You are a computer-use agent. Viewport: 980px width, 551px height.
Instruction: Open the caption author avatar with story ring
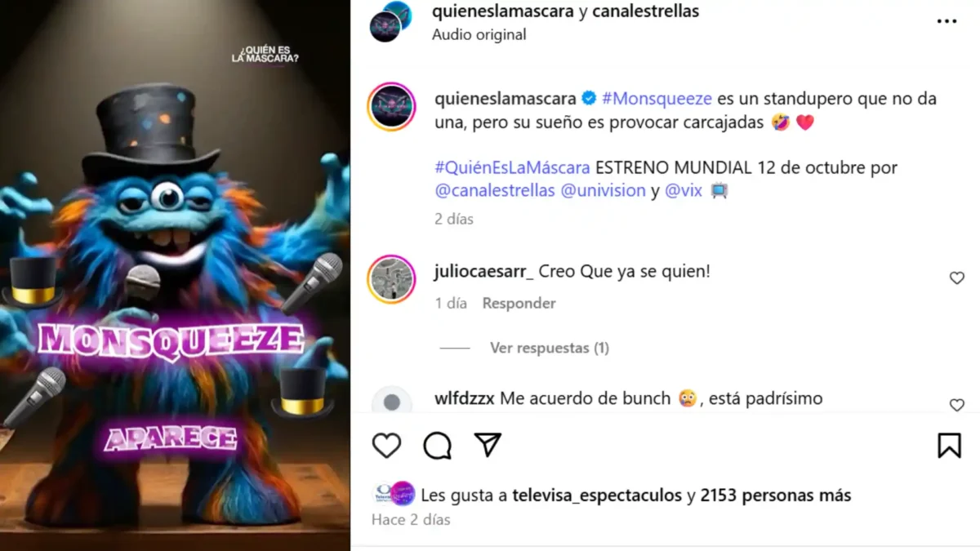392,107
